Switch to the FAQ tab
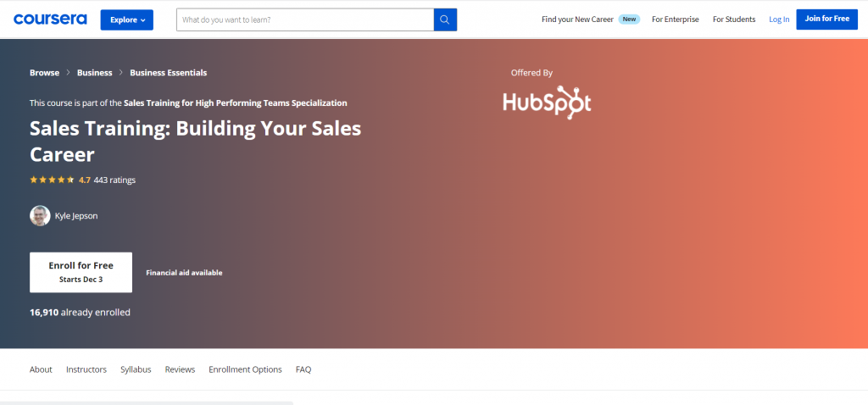Image resolution: width=868 pixels, height=405 pixels. click(303, 369)
